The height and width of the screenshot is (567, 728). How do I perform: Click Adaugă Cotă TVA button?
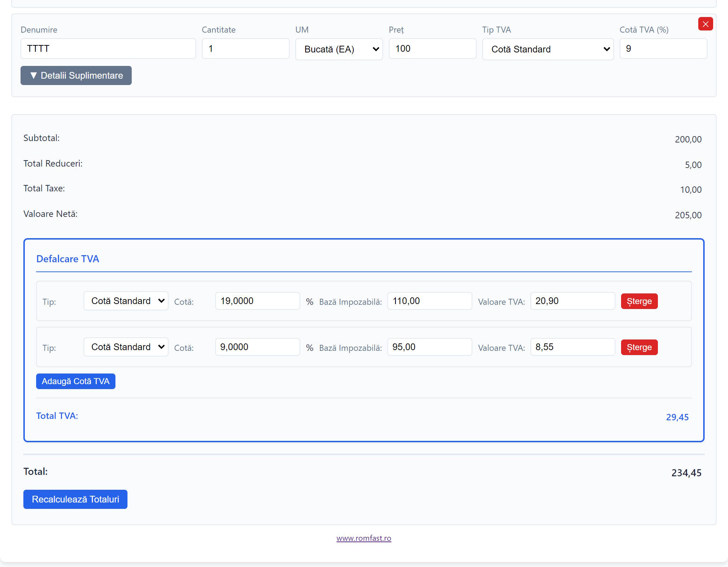pyautogui.click(x=76, y=381)
